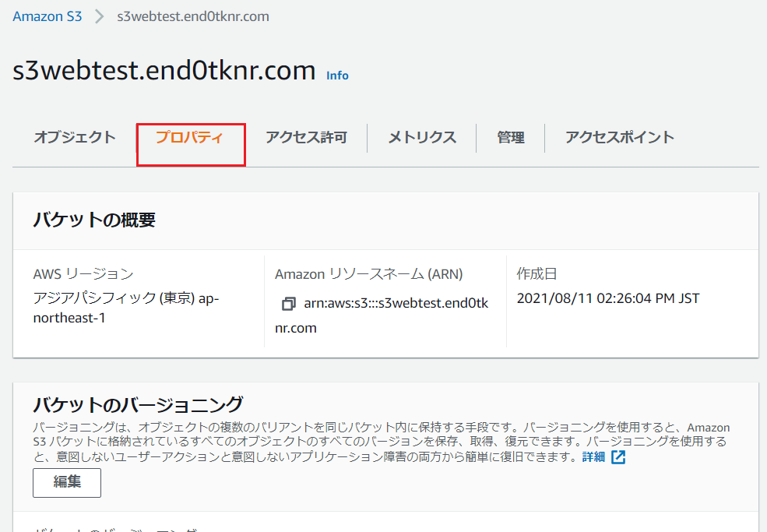
Task: Open the Amazon S3 breadcrumb link
Action: [47, 16]
